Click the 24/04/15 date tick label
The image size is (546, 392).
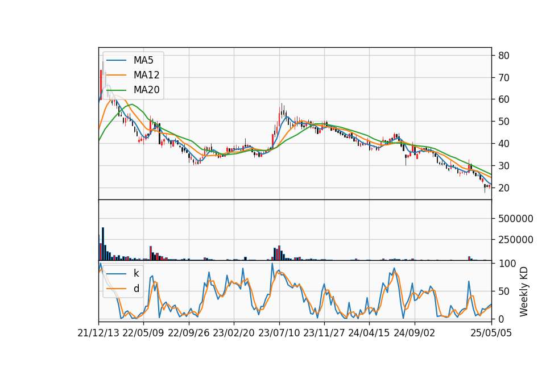[369, 333]
